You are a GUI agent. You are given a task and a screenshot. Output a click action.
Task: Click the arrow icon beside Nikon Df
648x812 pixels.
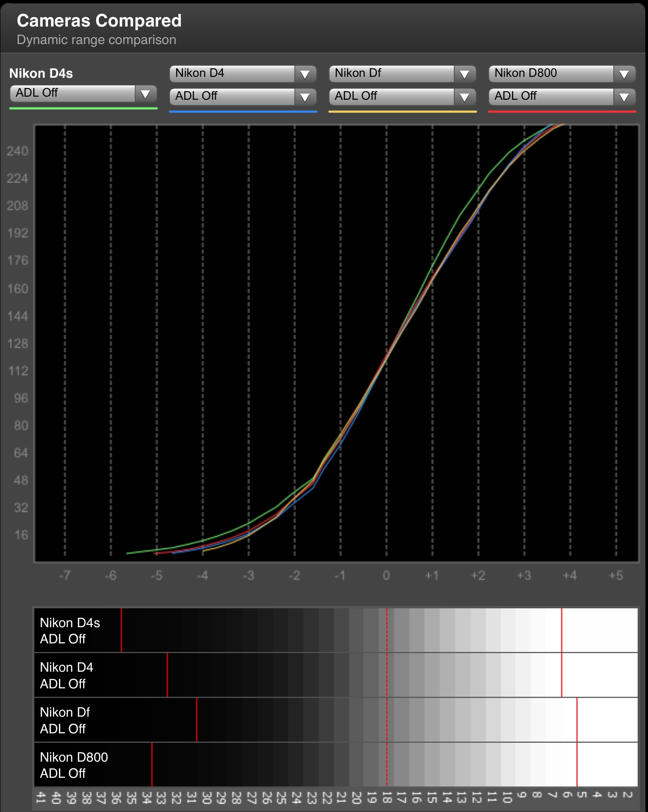coord(464,74)
